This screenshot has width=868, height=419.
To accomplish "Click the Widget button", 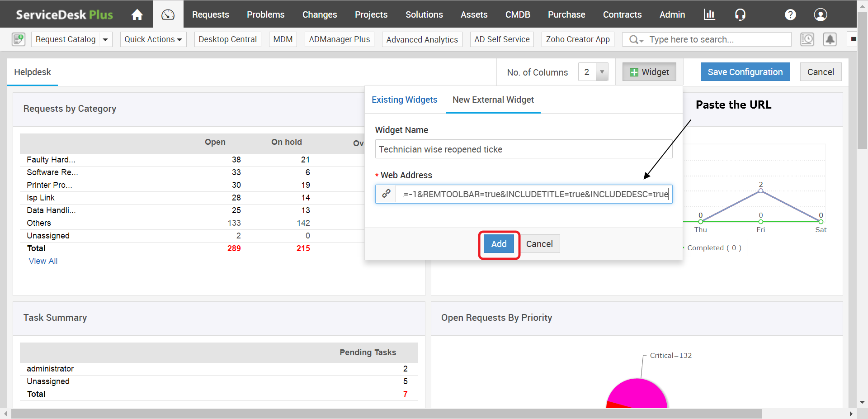I will pyautogui.click(x=649, y=72).
